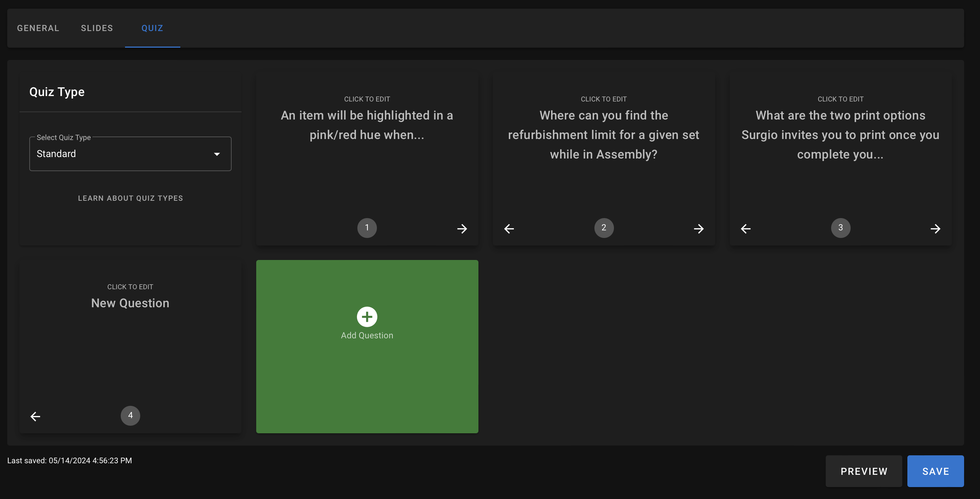
Task: Click the plus icon to add question
Action: 367,316
